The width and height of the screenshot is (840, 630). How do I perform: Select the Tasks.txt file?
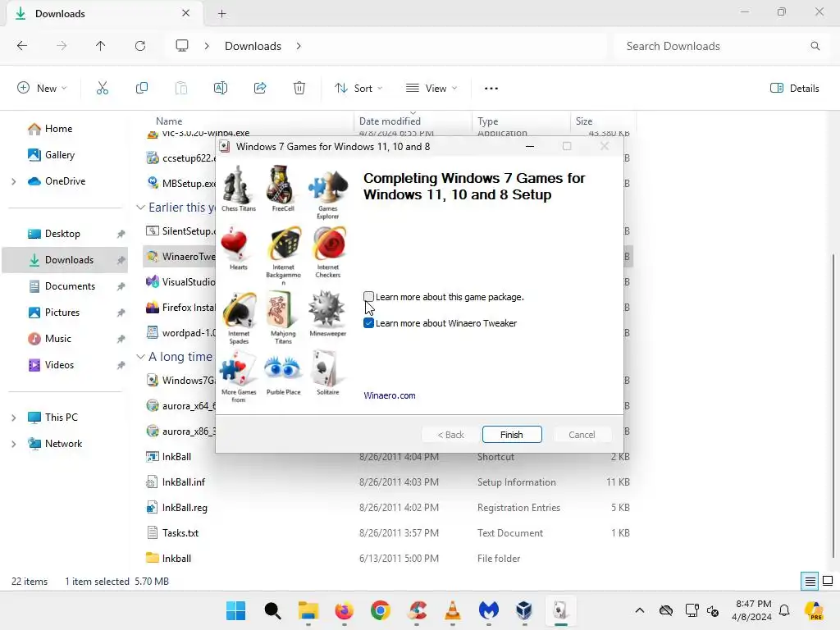click(x=388, y=533)
